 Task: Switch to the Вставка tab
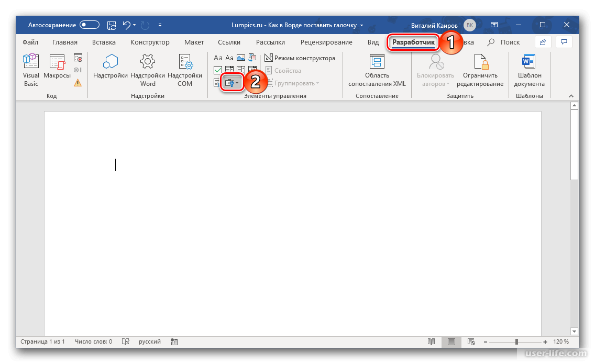104,42
